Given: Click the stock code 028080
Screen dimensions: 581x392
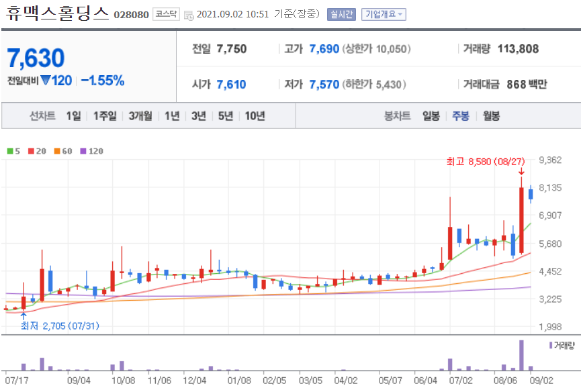Looking at the screenshot, I should coord(131,15).
